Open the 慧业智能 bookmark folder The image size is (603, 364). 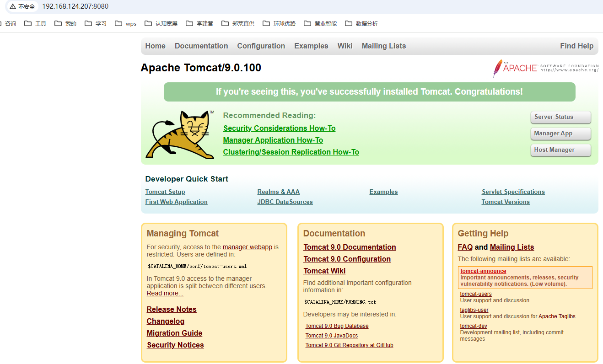[x=320, y=23]
